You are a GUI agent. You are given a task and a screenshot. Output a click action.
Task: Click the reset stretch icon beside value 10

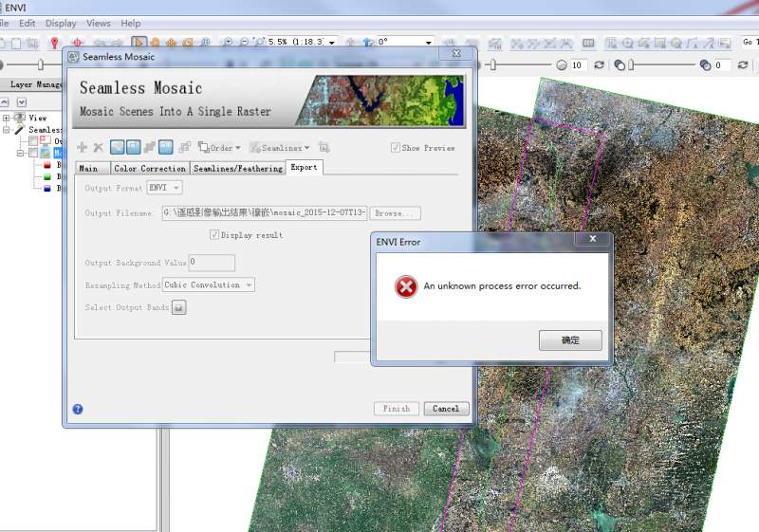point(599,64)
